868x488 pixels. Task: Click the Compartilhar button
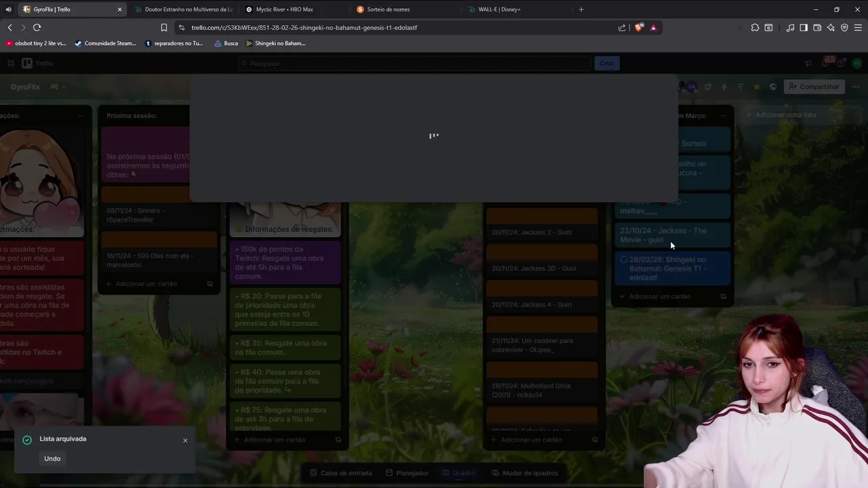click(814, 87)
